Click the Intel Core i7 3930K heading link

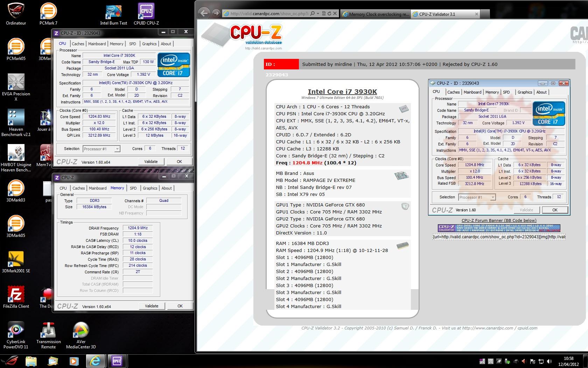(x=342, y=91)
